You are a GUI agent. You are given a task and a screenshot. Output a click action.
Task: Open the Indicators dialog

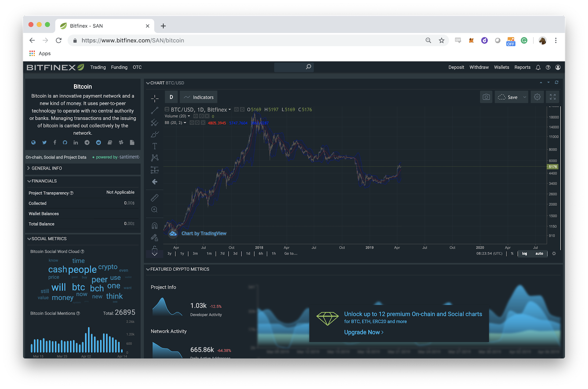pos(198,97)
